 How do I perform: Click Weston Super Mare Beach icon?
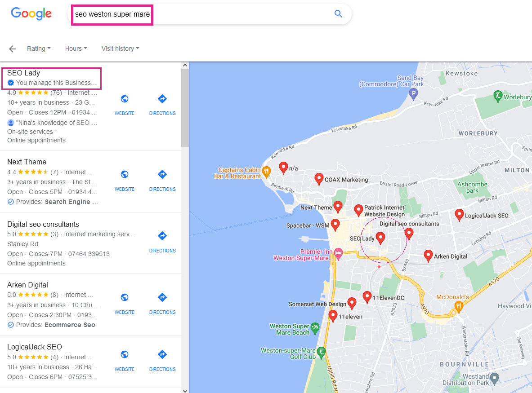pyautogui.click(x=315, y=328)
